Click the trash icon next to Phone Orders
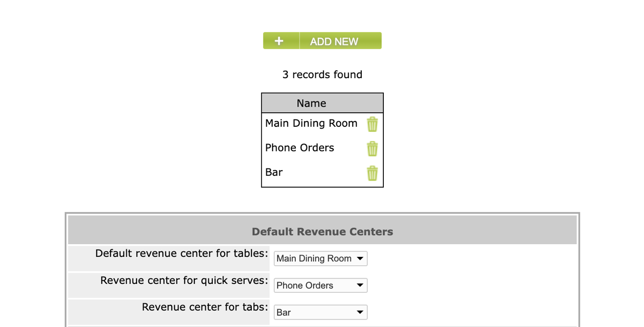This screenshot has width=644, height=327. [x=372, y=148]
